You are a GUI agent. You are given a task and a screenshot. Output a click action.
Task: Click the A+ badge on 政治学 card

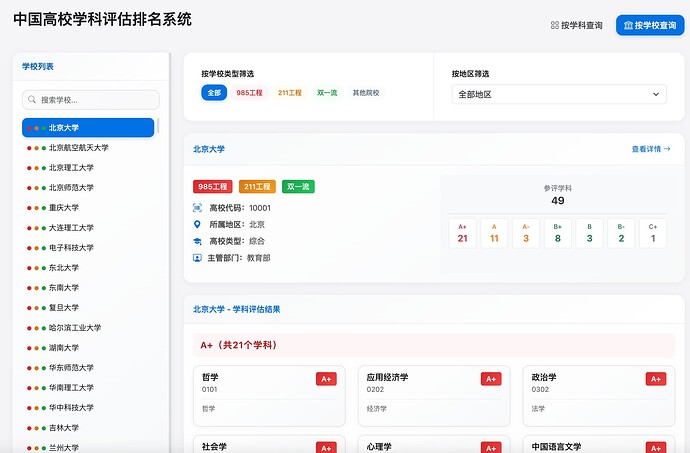pos(656,379)
